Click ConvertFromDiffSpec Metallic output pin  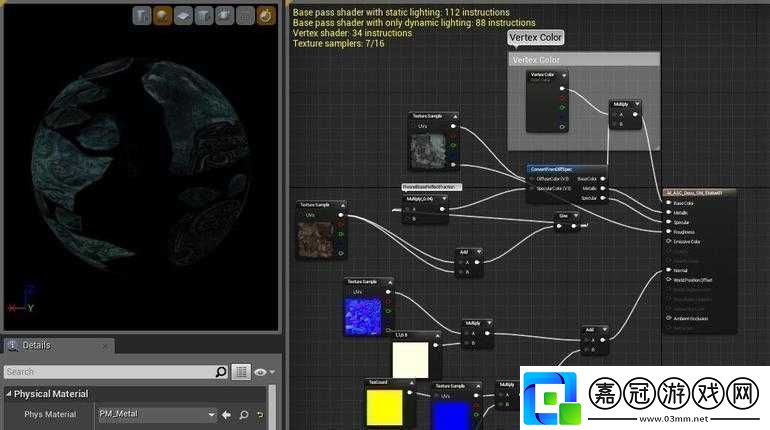[x=603, y=188]
